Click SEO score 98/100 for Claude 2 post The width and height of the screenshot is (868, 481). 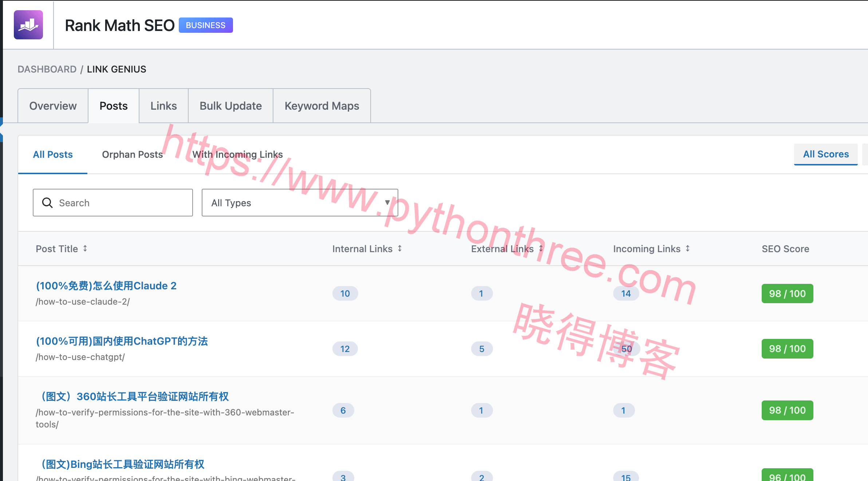click(787, 293)
